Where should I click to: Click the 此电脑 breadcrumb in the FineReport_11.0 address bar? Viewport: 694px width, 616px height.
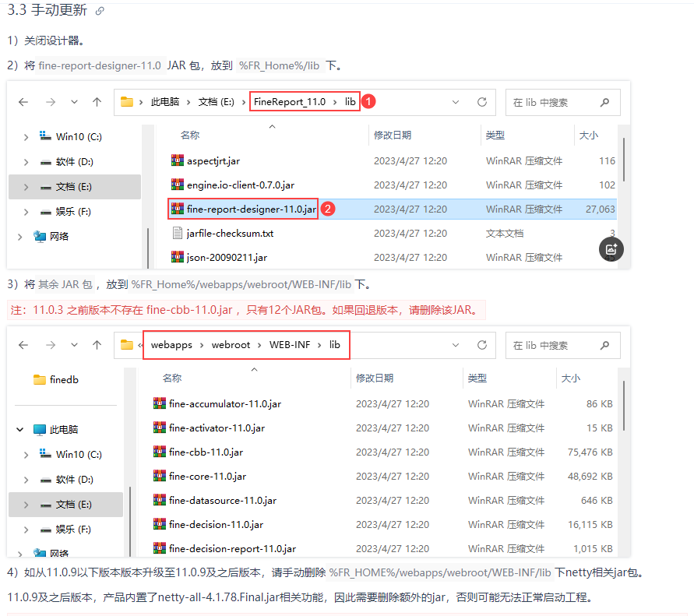(x=165, y=102)
